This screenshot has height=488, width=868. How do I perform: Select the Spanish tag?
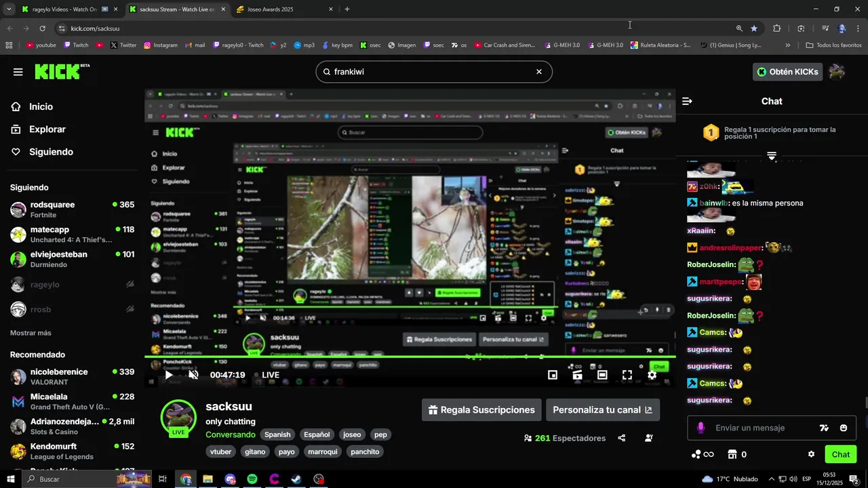[x=277, y=434]
